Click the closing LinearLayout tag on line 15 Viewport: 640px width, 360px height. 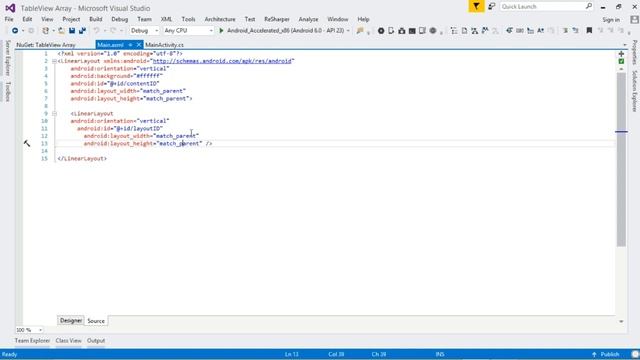tap(82, 158)
